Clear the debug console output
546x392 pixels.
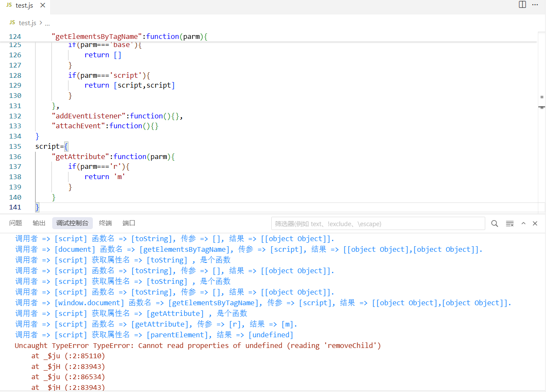(x=510, y=224)
